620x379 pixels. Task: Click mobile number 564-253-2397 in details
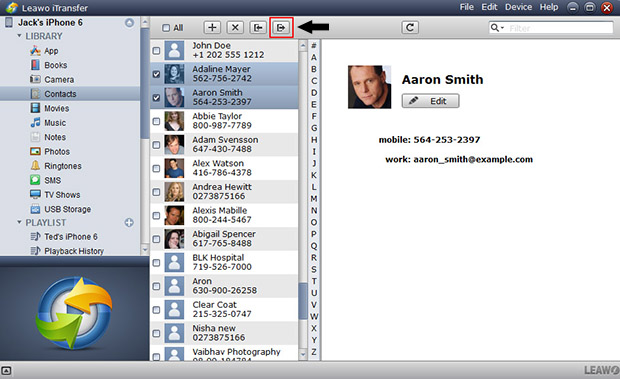click(x=447, y=140)
